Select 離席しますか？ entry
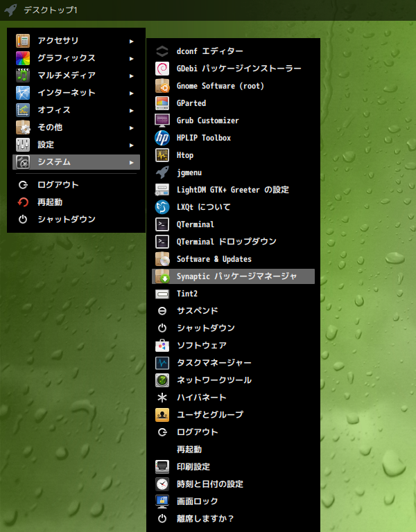 (233, 518)
